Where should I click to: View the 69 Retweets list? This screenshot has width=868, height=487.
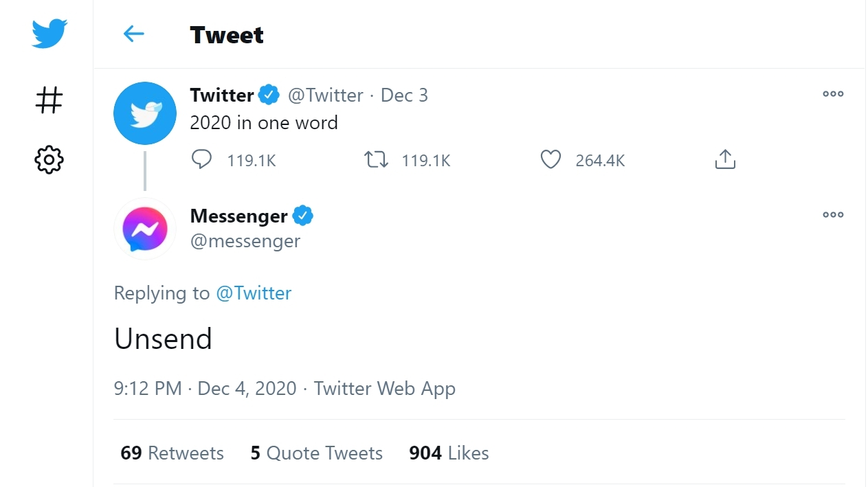(172, 453)
